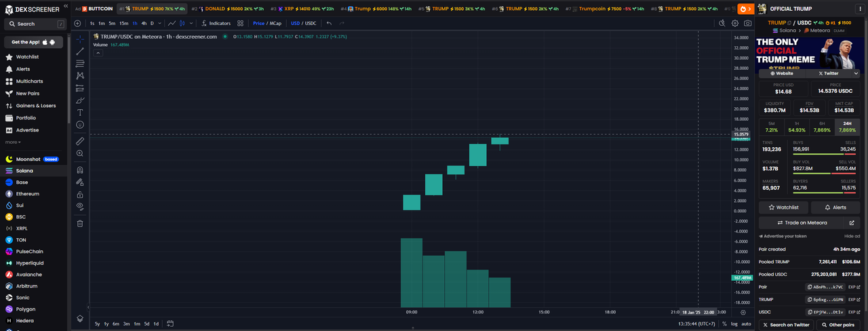This screenshot has width=868, height=331.
Task: Select the crosshair cursor tool
Action: tap(80, 39)
